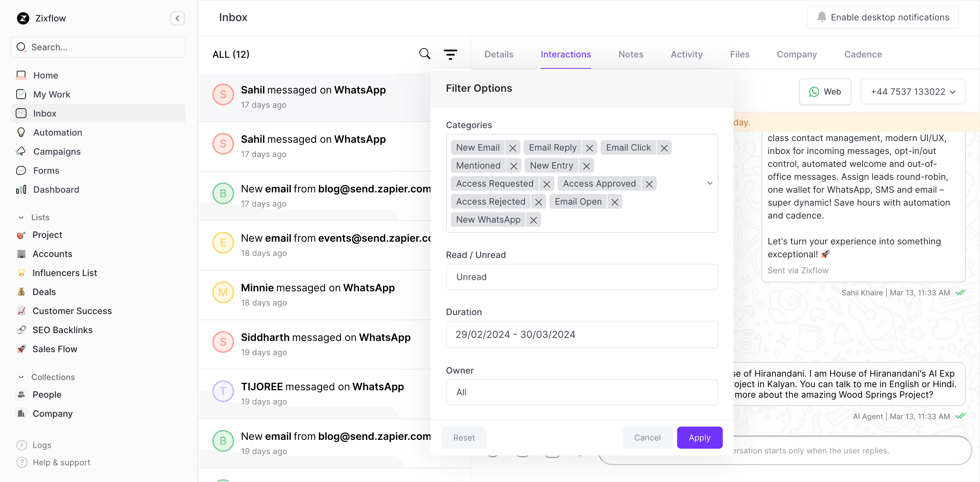The height and width of the screenshot is (482, 980).
Task: Open the +44 7537 133022 number dropdown
Action: pos(913,92)
